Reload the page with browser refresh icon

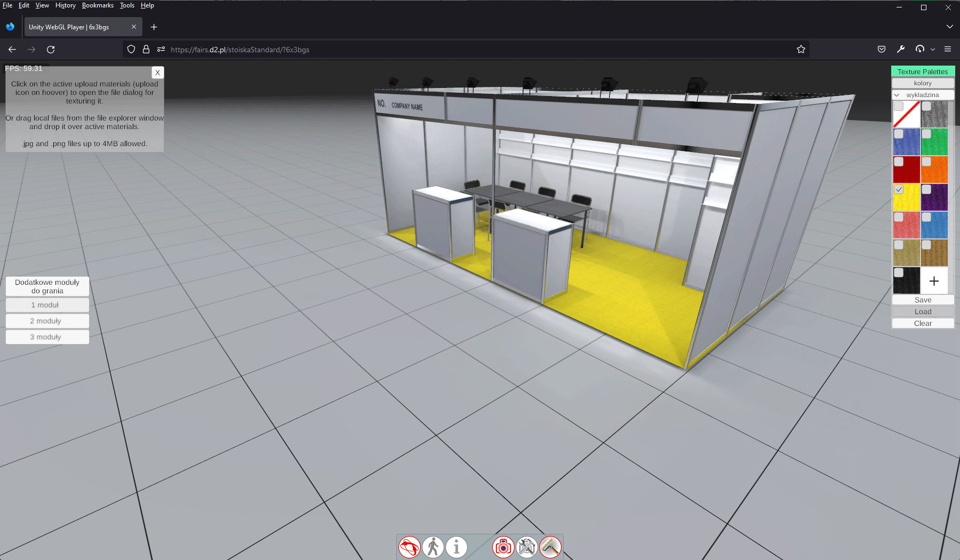point(51,50)
